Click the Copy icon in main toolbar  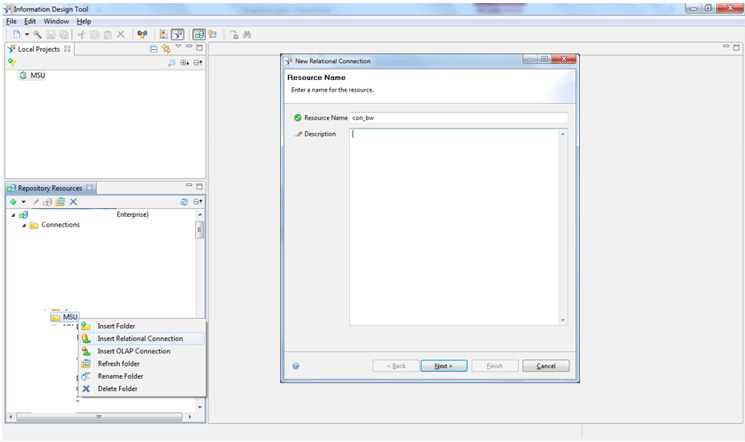coord(95,35)
